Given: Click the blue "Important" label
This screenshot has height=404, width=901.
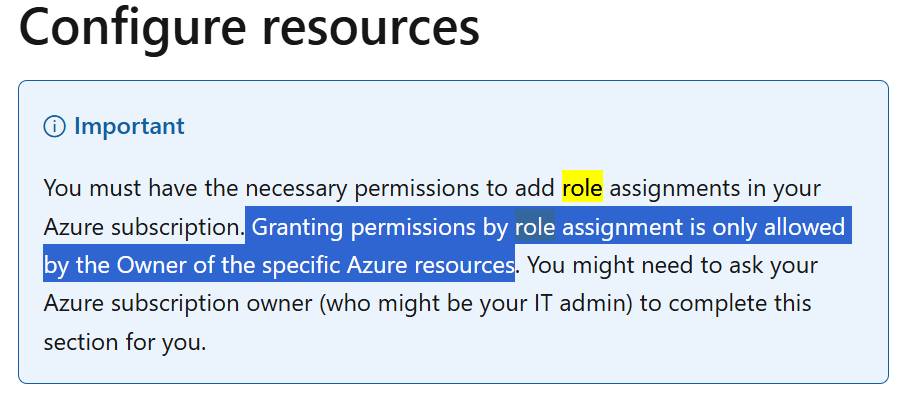Looking at the screenshot, I should click(x=129, y=126).
